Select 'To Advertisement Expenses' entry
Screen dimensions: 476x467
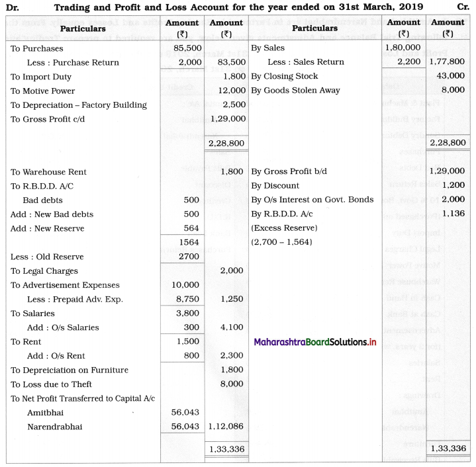pos(65,285)
